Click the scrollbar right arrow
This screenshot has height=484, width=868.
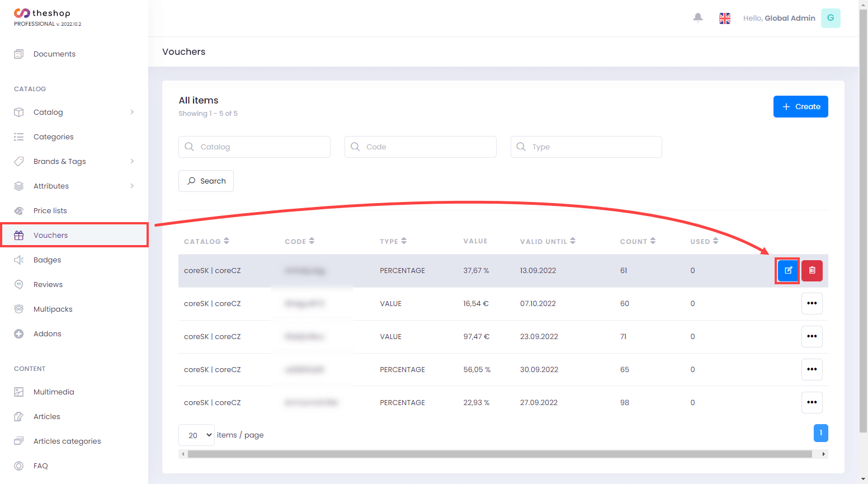pyautogui.click(x=824, y=454)
